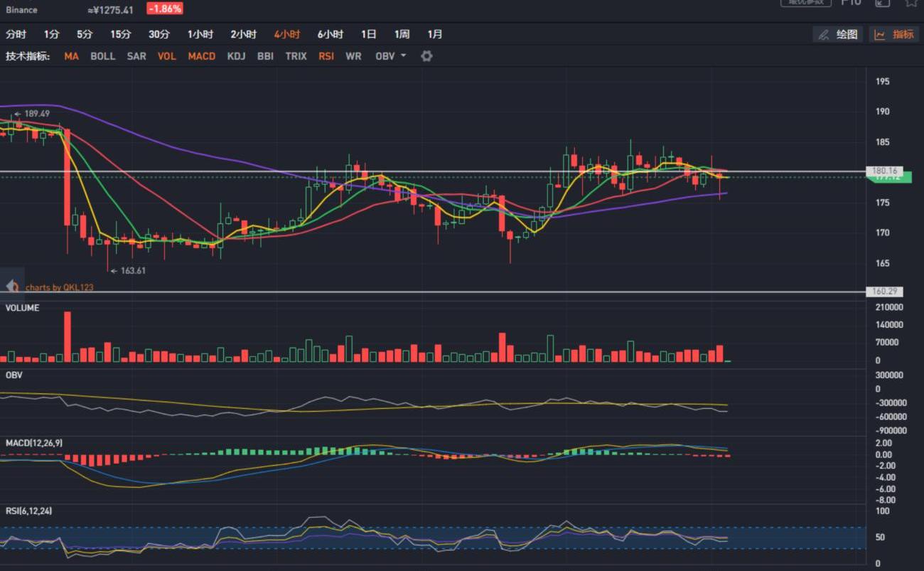Open the 指标 indicators panel
Image resolution: width=924 pixels, height=571 pixels.
point(894,34)
